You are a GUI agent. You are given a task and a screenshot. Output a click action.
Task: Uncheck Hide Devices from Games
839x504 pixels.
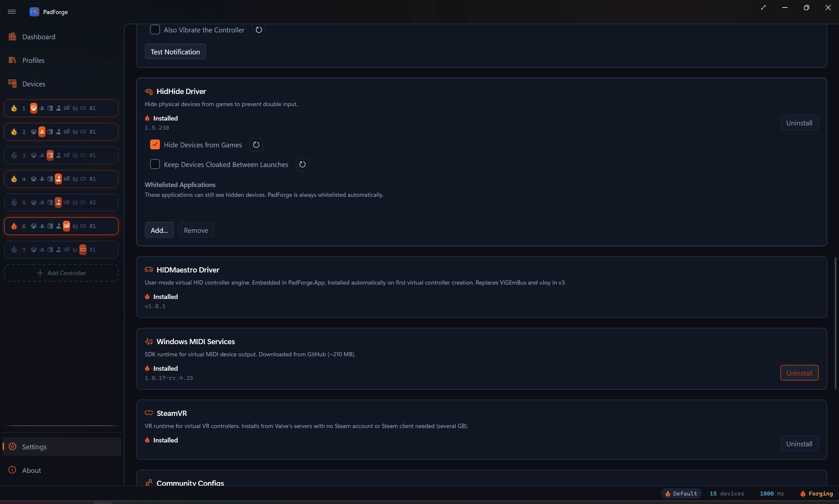point(155,145)
